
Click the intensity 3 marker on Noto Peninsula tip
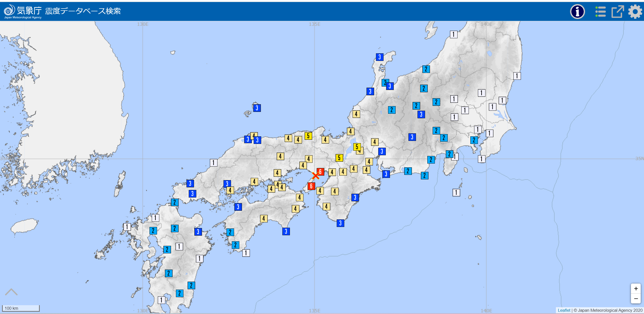[380, 57]
